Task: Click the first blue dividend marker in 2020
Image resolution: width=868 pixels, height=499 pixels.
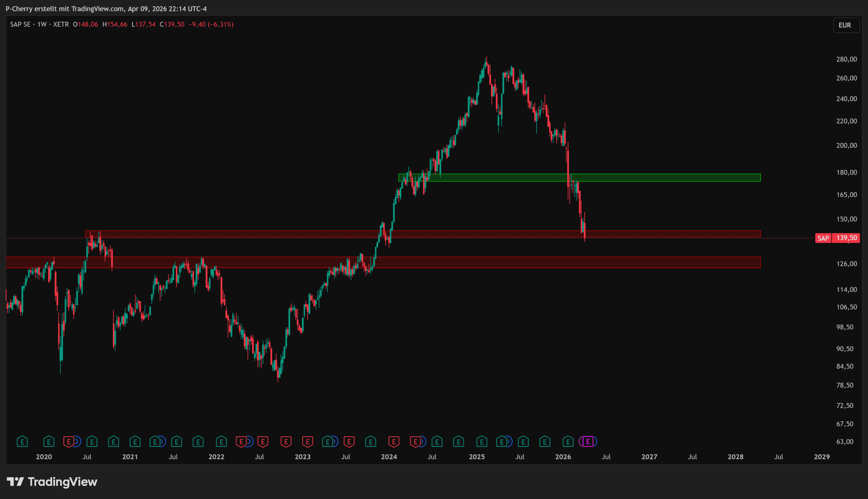Action: (77, 441)
